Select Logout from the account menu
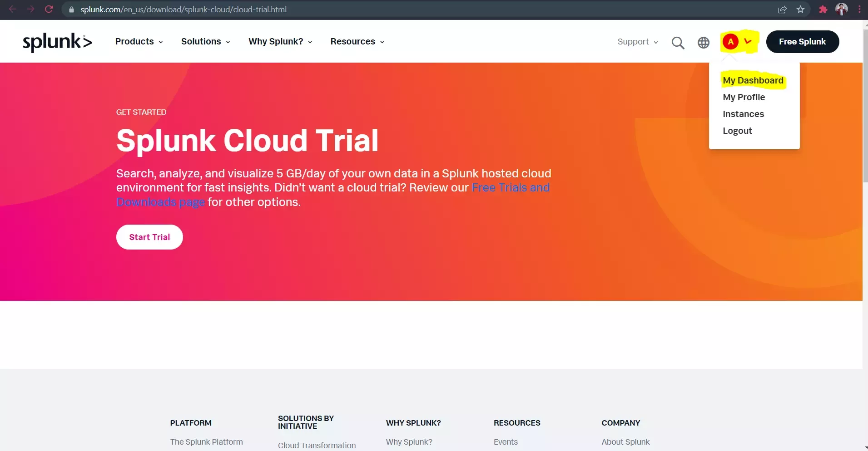Image resolution: width=868 pixels, height=451 pixels. point(737,131)
